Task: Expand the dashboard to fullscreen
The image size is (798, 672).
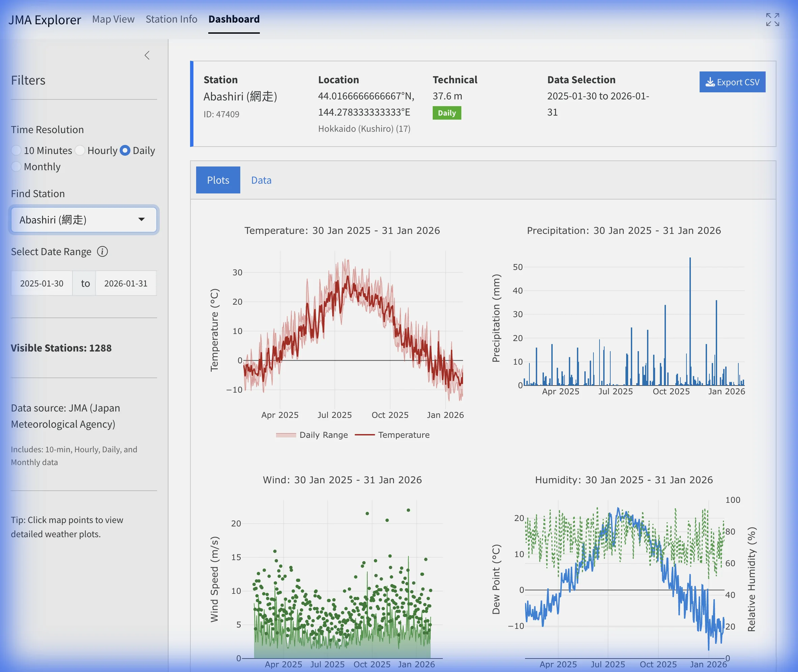Action: tap(772, 20)
